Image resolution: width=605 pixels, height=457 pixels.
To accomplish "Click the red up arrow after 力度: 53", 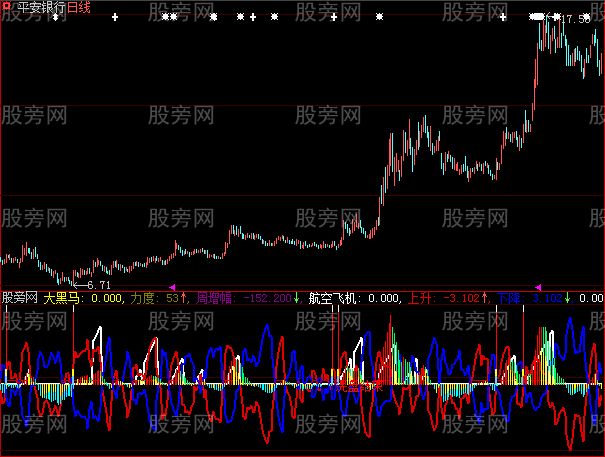I will pos(185,298).
